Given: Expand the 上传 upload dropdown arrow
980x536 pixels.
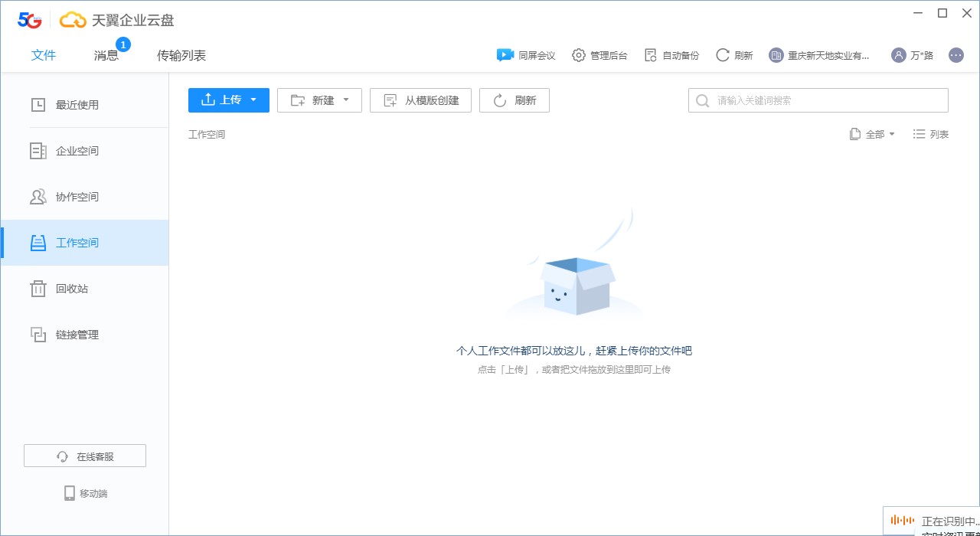Looking at the screenshot, I should pos(253,100).
